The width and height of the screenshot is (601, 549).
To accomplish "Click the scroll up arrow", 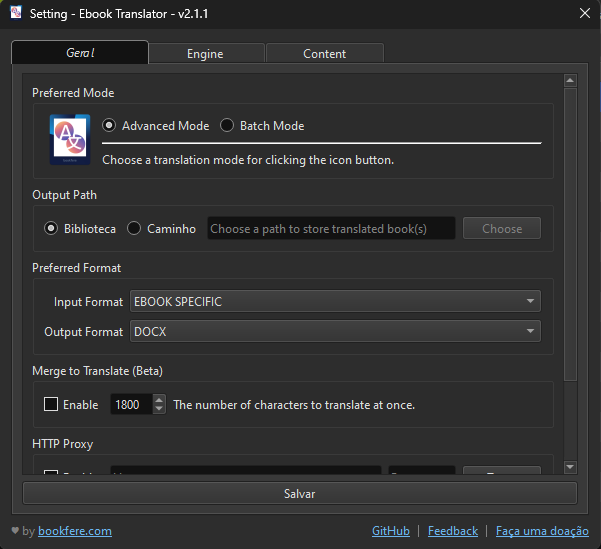I will point(570,80).
